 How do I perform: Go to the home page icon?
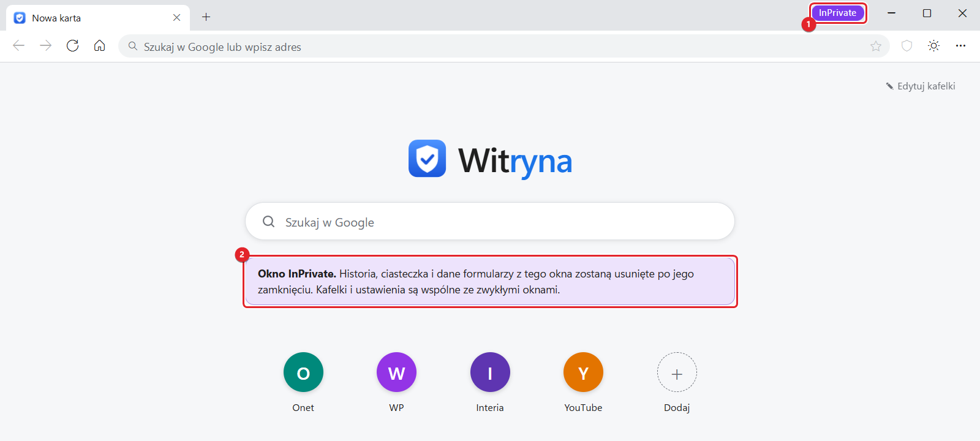click(100, 46)
